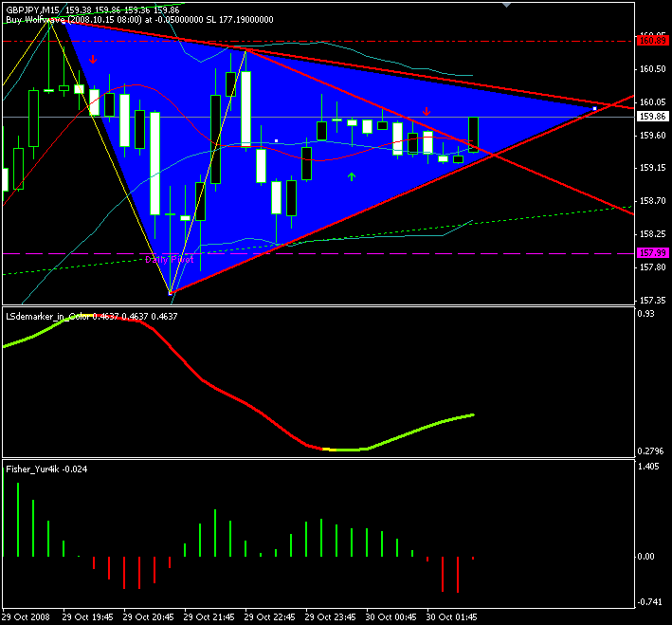Viewport: 672px width, 625px height.
Task: Click the current price label 159.86
Action: click(650, 117)
